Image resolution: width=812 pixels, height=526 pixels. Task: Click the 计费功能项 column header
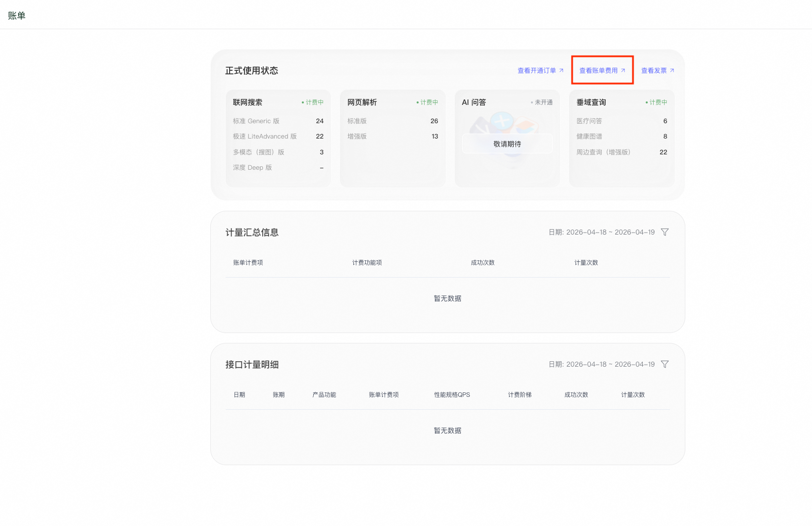pos(367,263)
